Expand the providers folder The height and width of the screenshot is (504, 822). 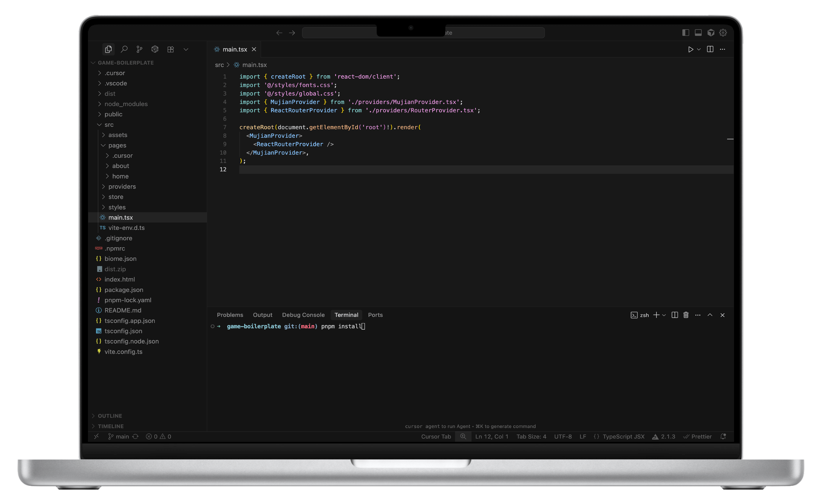[x=122, y=187]
